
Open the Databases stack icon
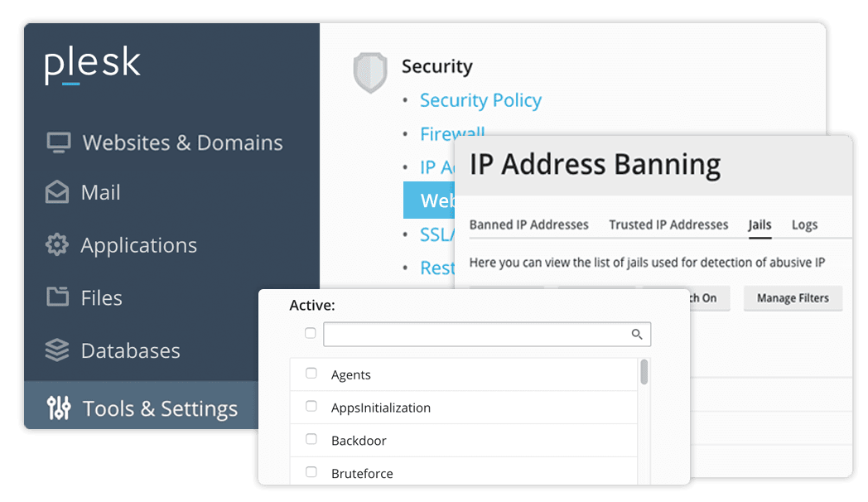click(x=57, y=350)
